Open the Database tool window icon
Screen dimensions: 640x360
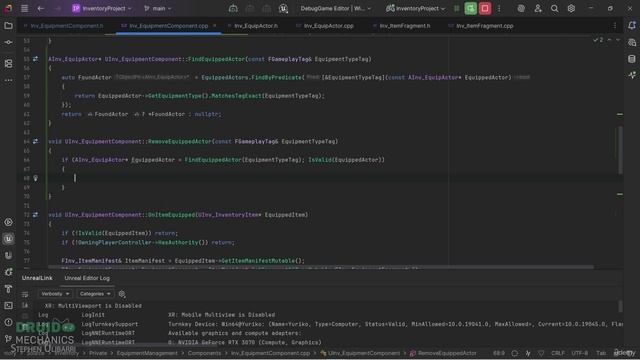pyautogui.click(x=632, y=59)
